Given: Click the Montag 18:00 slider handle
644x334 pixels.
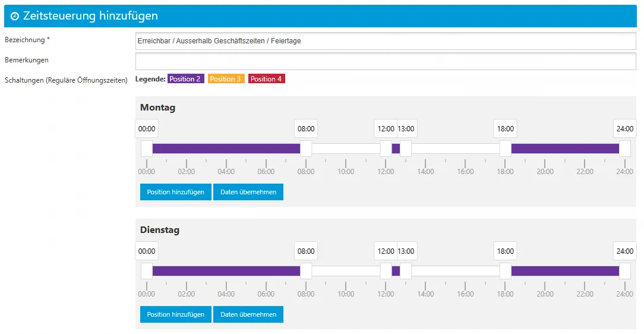Looking at the screenshot, I should pyautogui.click(x=505, y=149).
